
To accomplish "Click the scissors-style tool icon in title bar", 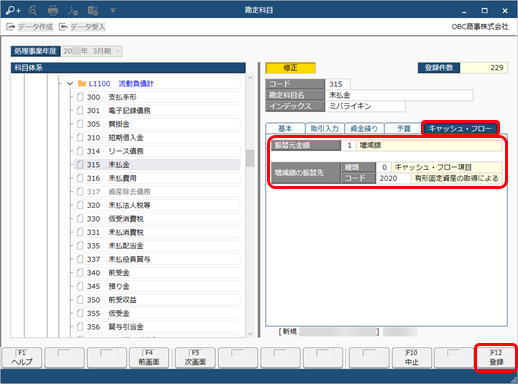I will point(73,11).
